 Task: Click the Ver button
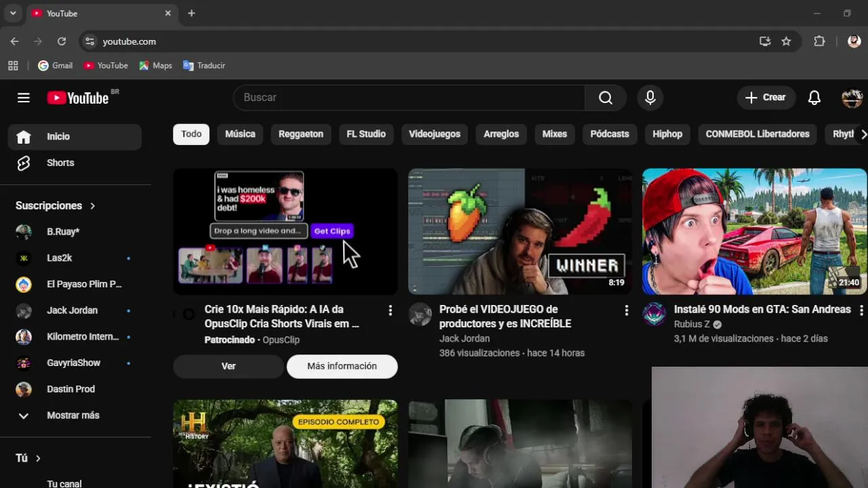coord(229,366)
